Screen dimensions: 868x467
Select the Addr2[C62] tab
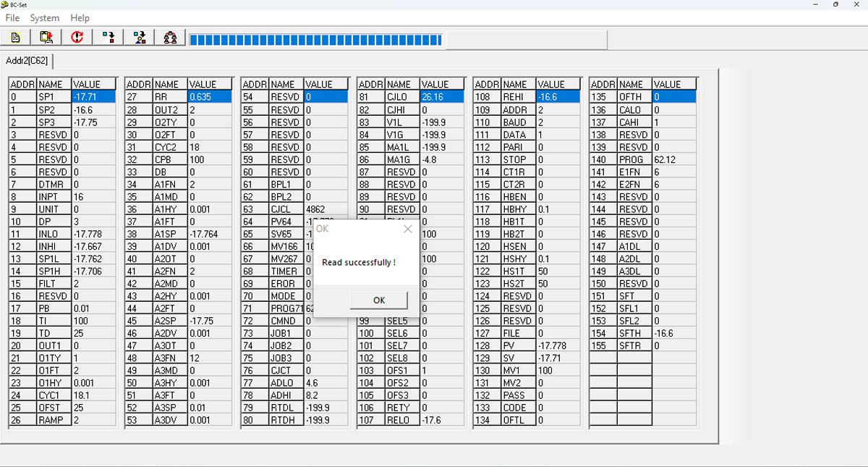[x=26, y=60]
